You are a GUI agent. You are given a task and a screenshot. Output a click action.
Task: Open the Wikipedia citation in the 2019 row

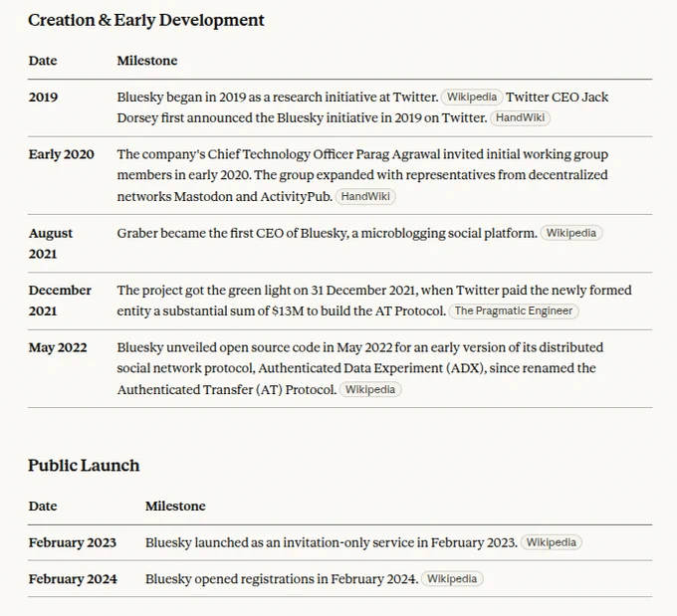(x=472, y=97)
